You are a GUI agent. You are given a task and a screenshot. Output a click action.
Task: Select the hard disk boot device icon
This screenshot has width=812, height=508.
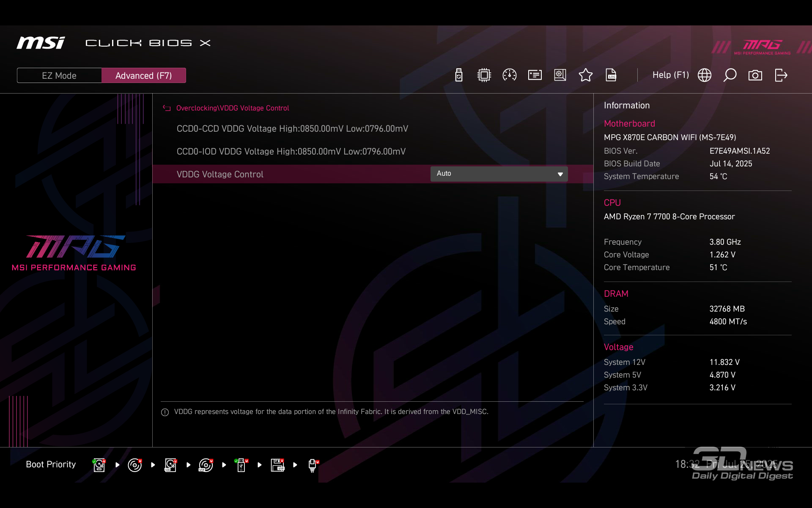[x=99, y=465]
